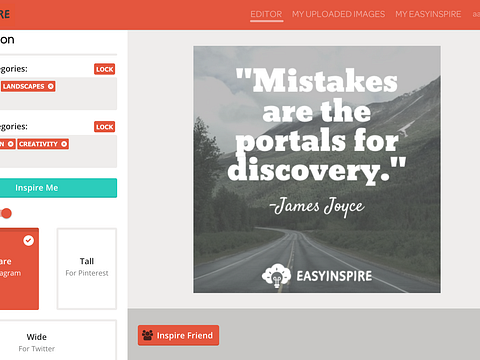Remove the CREATIVITY category tag
Viewport: 480px width, 360px height.
[x=64, y=144]
